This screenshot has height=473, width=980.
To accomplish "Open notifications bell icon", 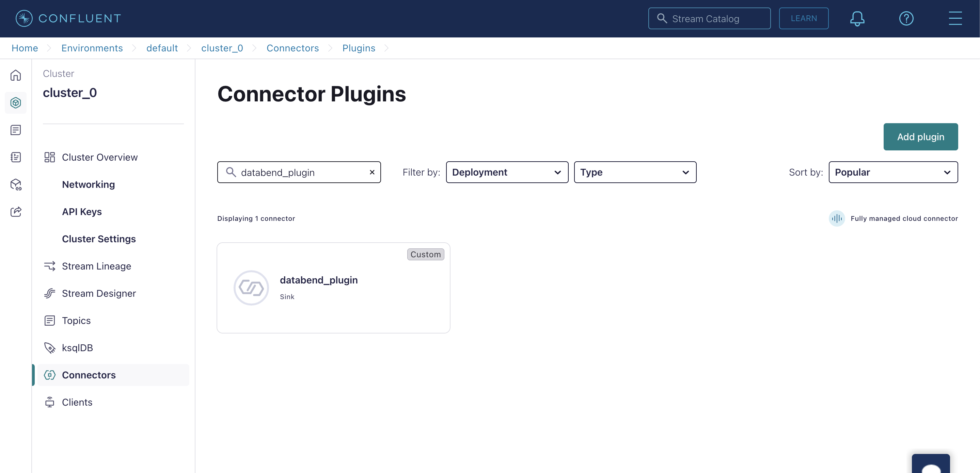I will 857,18.
